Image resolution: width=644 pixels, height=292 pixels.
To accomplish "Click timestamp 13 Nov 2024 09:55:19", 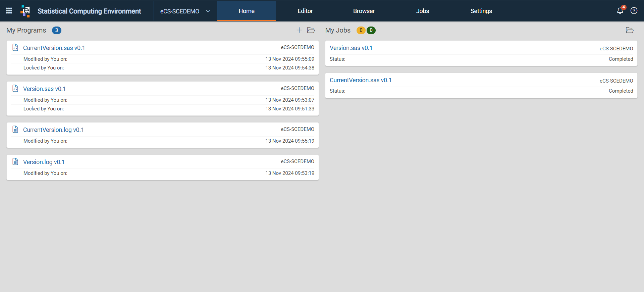I will click(x=290, y=141).
